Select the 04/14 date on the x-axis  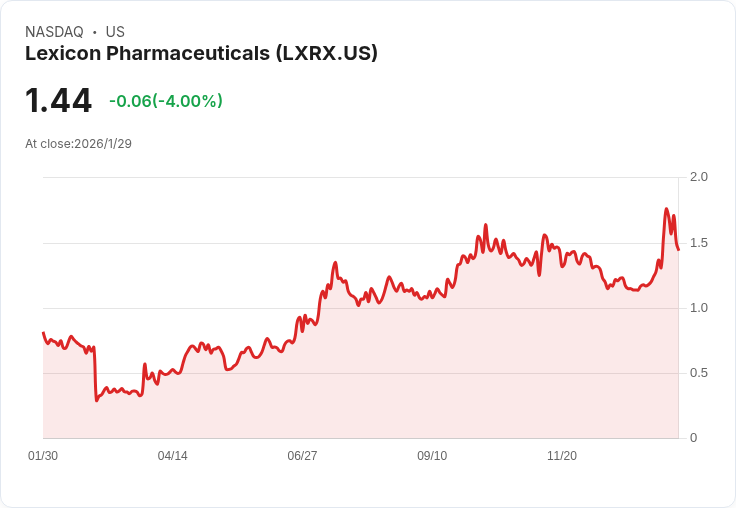[x=172, y=456]
